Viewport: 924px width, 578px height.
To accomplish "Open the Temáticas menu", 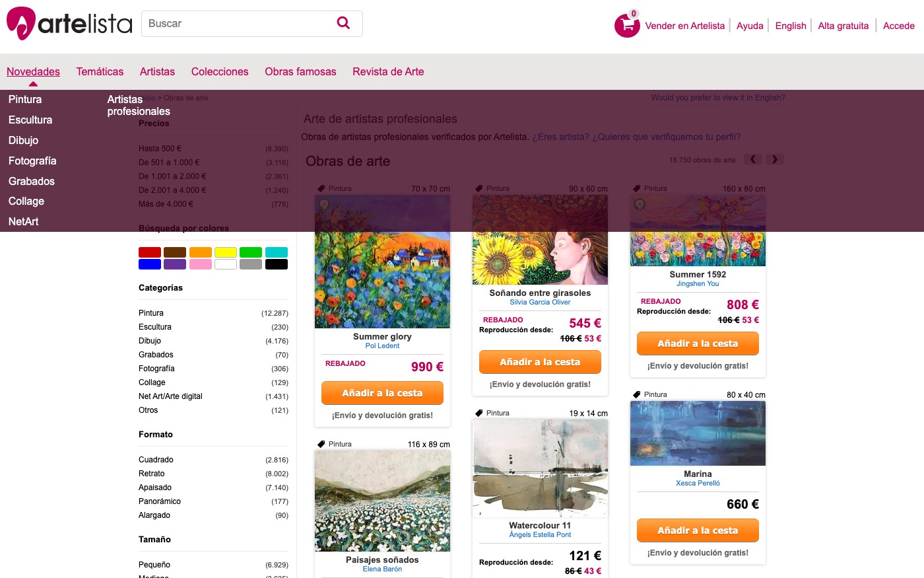I will click(x=100, y=71).
